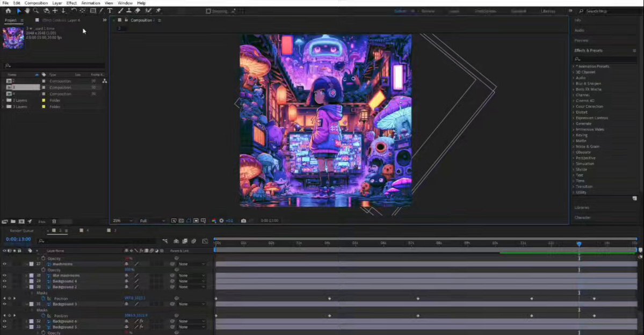Select the Eraser tool
The height and width of the screenshot is (335, 644).
coord(138,11)
